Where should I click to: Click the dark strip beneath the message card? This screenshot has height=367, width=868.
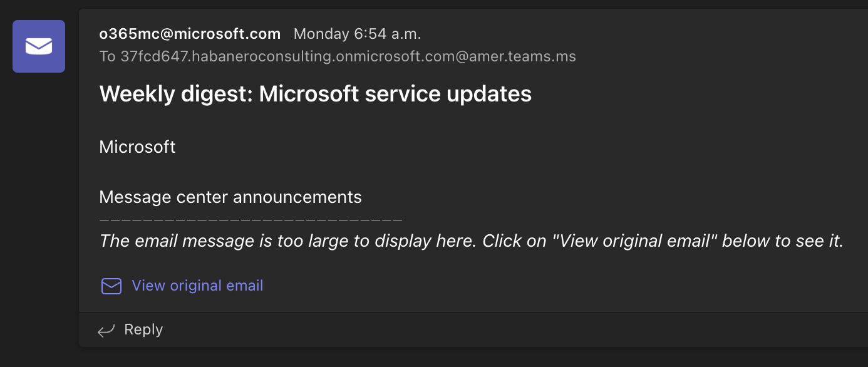(x=438, y=358)
